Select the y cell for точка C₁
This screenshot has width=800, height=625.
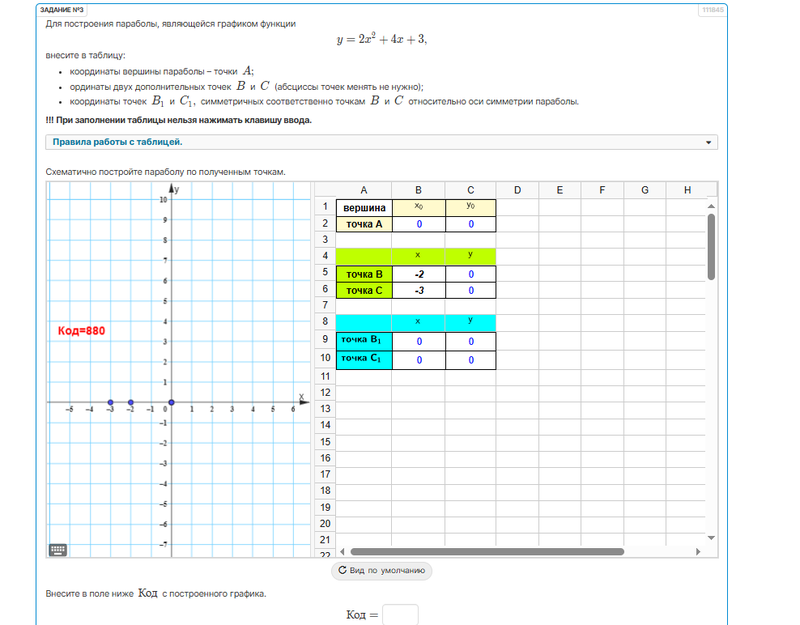click(470, 359)
